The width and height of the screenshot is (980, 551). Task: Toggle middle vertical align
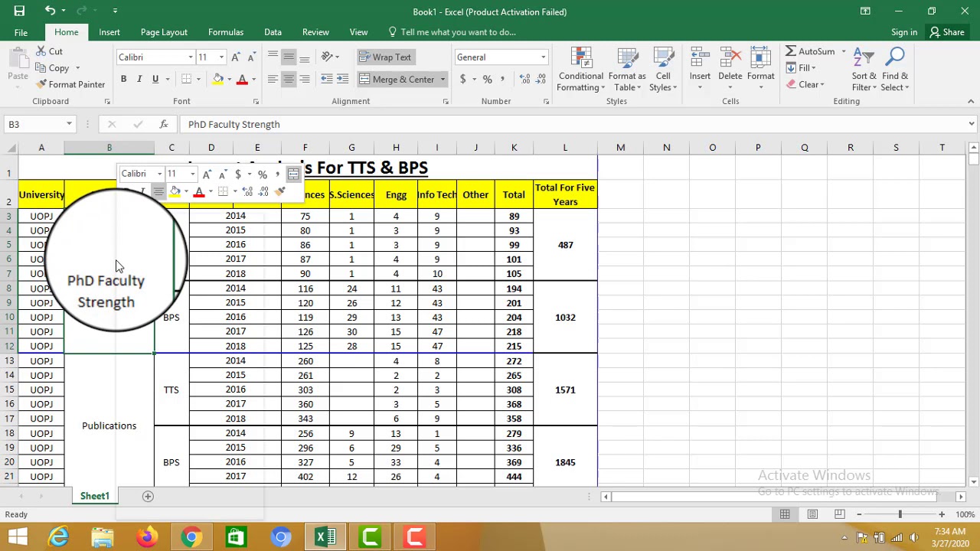pyautogui.click(x=289, y=57)
